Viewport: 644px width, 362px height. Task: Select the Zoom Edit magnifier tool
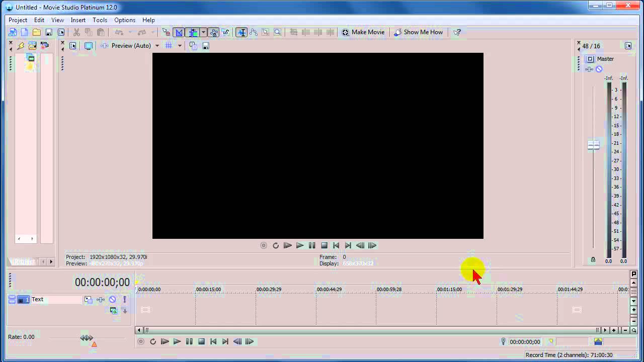click(278, 32)
